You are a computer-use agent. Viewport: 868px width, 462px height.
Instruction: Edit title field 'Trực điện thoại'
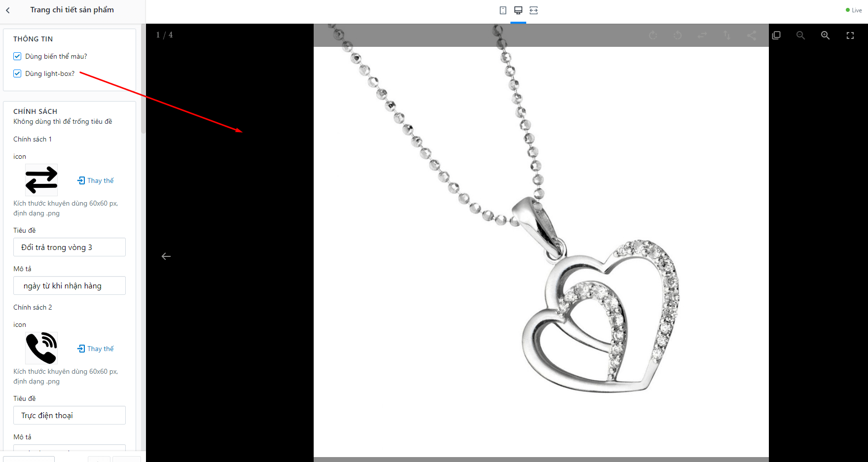[70, 415]
